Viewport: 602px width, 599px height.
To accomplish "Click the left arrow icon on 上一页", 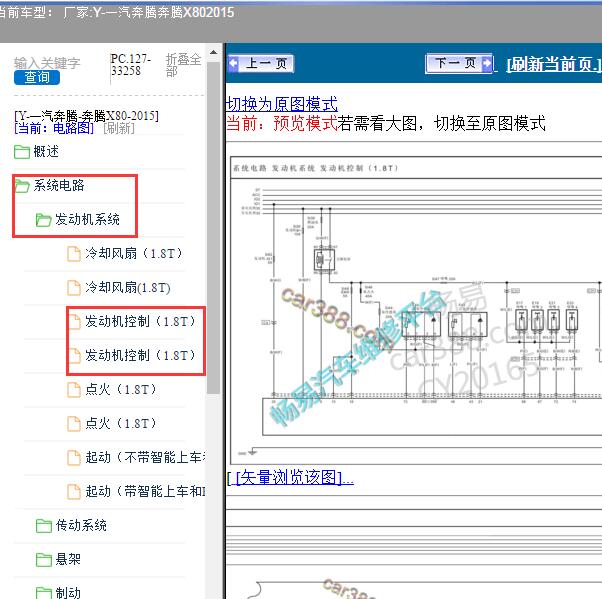I will point(233,63).
